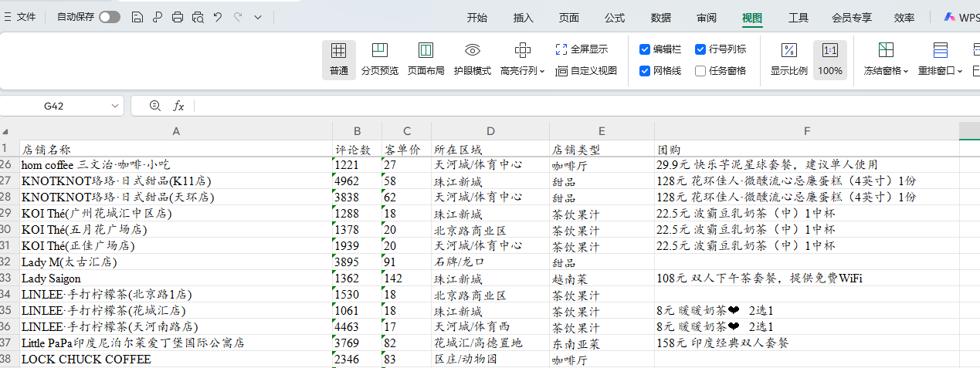Select column F header
Screen dimensions: 980x368
point(807,132)
